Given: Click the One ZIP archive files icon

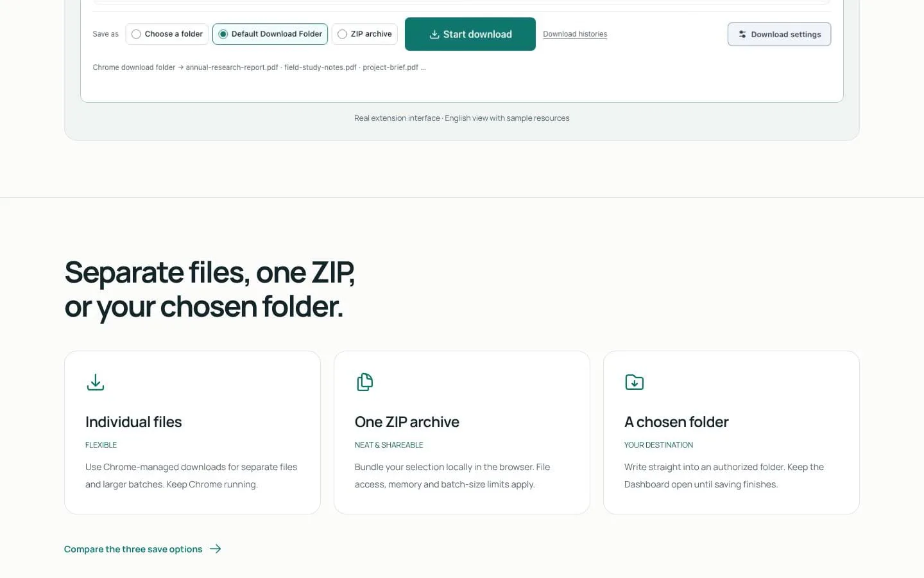Looking at the screenshot, I should click(x=365, y=382).
